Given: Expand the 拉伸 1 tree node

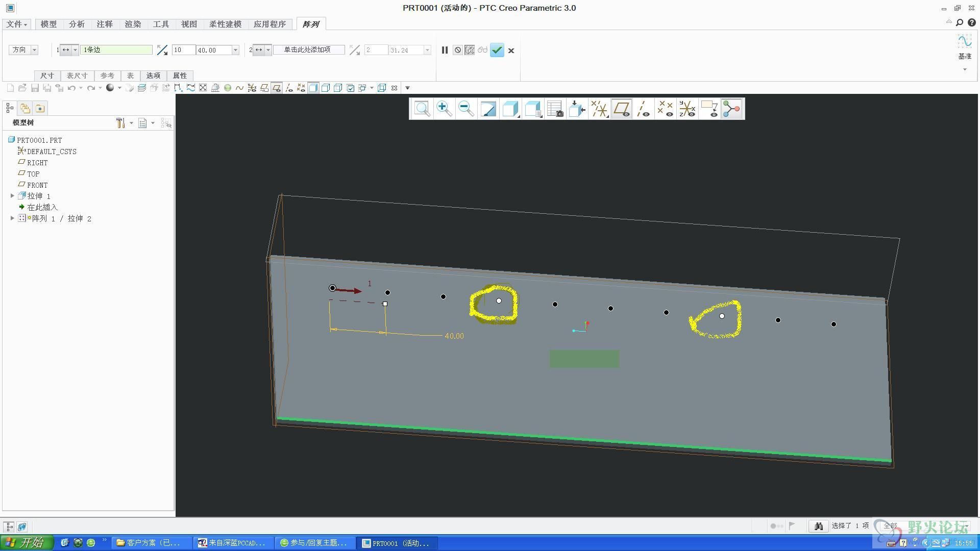Looking at the screenshot, I should click(13, 196).
